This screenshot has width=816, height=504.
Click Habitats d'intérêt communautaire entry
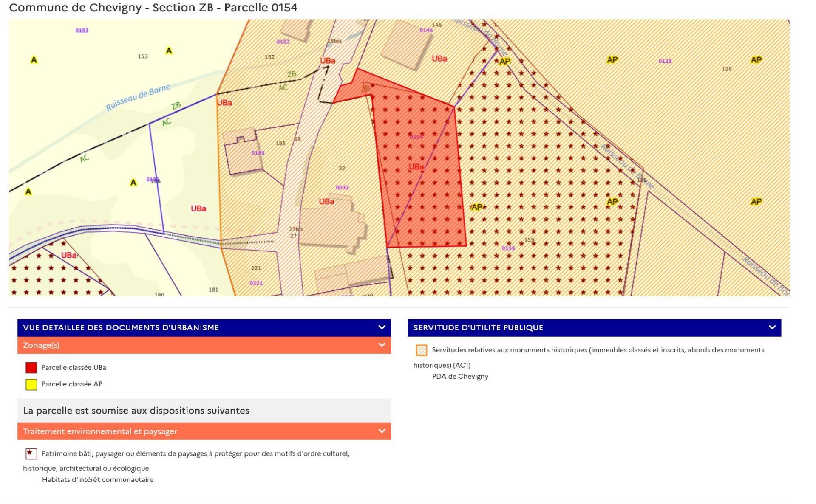98,480
